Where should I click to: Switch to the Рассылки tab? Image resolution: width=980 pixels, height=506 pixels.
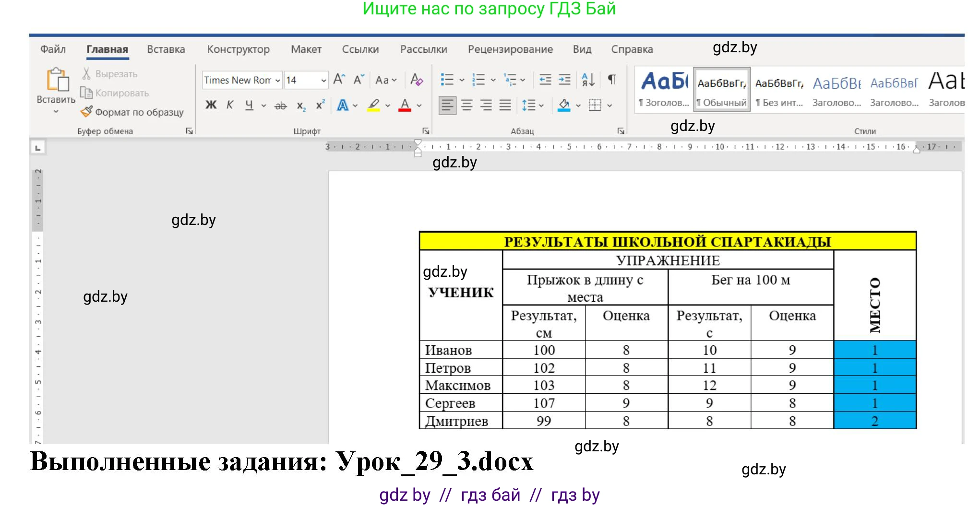point(424,49)
